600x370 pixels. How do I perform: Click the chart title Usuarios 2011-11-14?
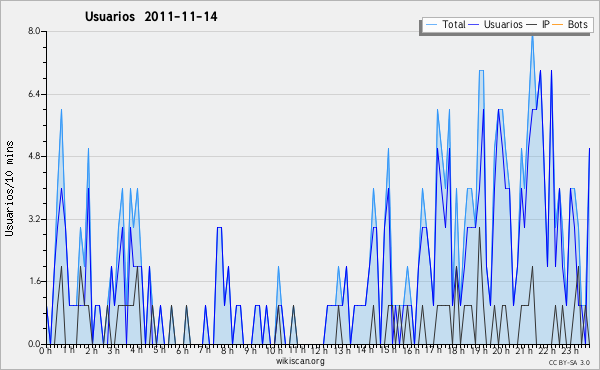pos(151,17)
